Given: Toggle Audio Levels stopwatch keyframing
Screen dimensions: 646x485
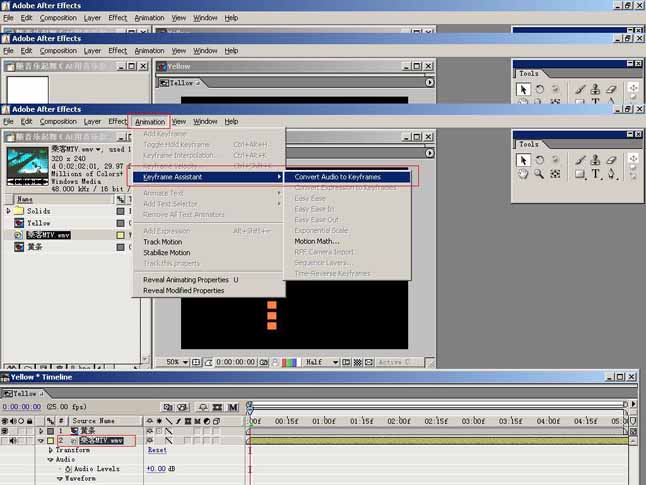Looking at the screenshot, I should pyautogui.click(x=68, y=469).
